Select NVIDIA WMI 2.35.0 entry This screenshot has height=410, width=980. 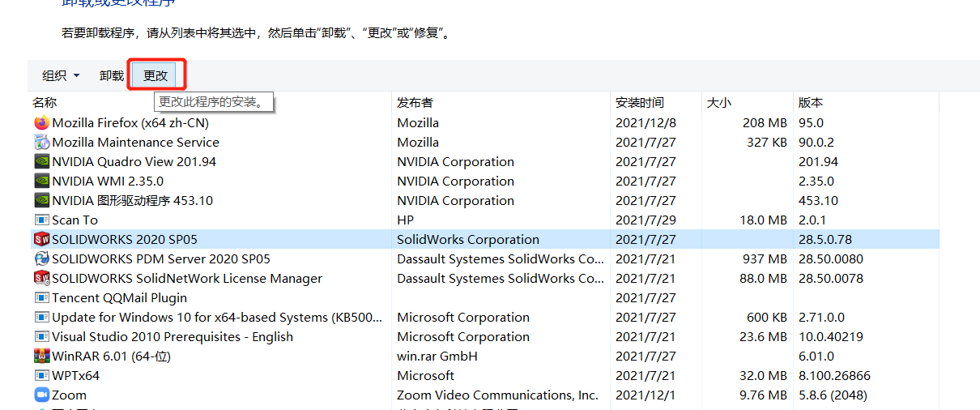pos(108,182)
